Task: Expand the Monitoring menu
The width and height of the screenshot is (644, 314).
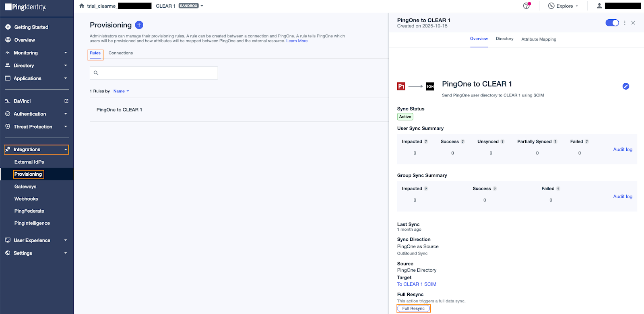Action: (x=66, y=53)
